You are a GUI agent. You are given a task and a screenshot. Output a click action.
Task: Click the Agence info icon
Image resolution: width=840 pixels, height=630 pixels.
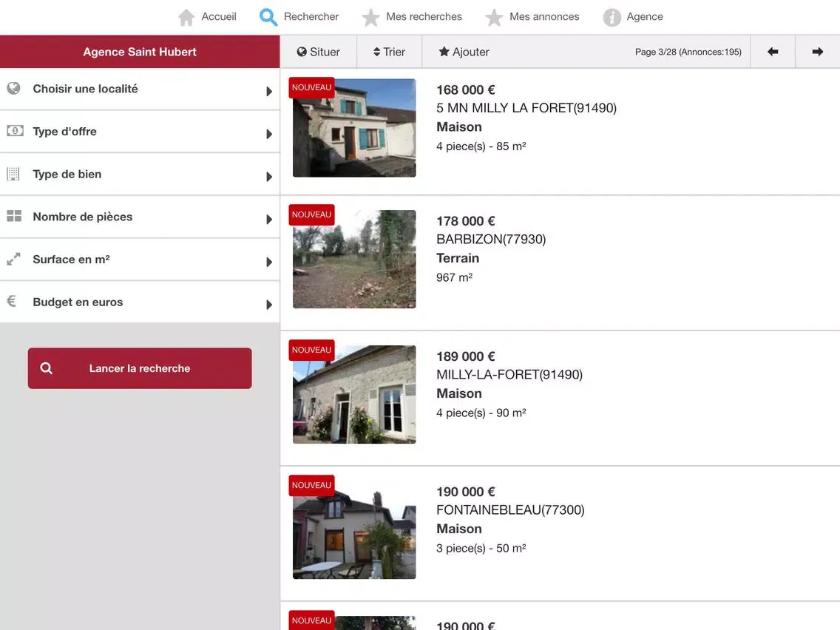(612, 17)
